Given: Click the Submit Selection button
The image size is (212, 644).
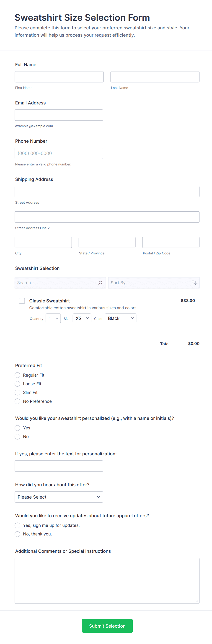Looking at the screenshot, I should coord(107,626).
